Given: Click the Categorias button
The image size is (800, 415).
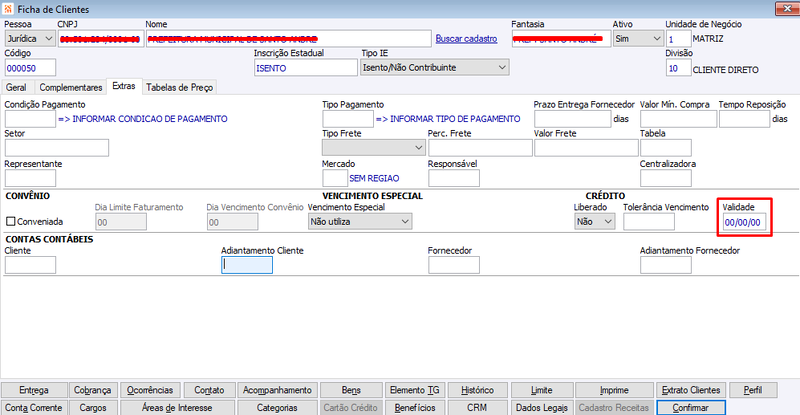Looking at the screenshot, I should click(277, 408).
